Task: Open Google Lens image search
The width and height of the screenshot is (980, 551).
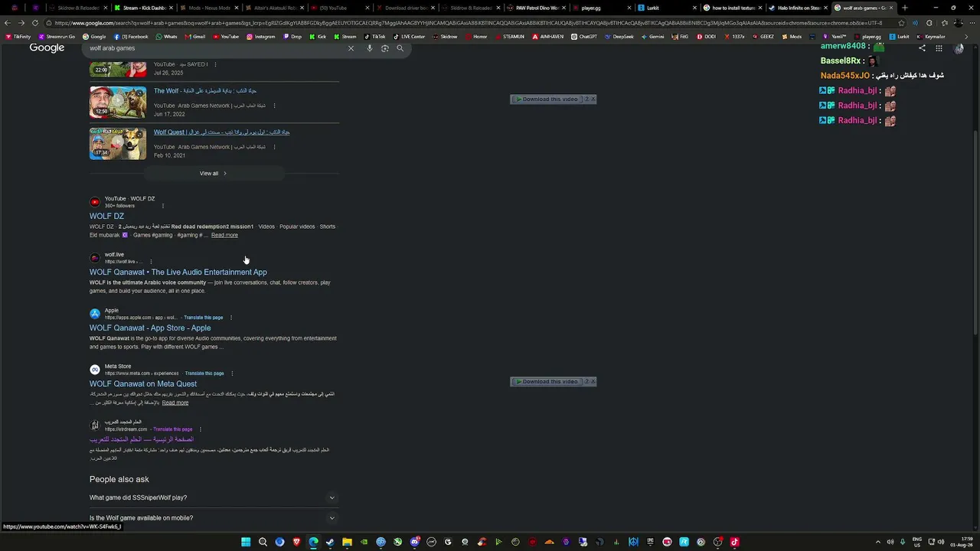Action: (x=384, y=48)
